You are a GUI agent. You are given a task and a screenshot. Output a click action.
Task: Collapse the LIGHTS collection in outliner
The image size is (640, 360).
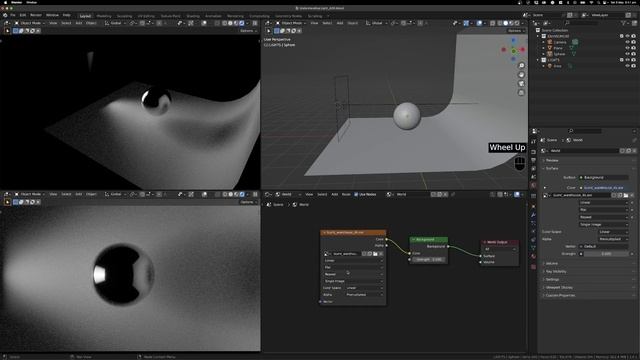[x=538, y=60]
